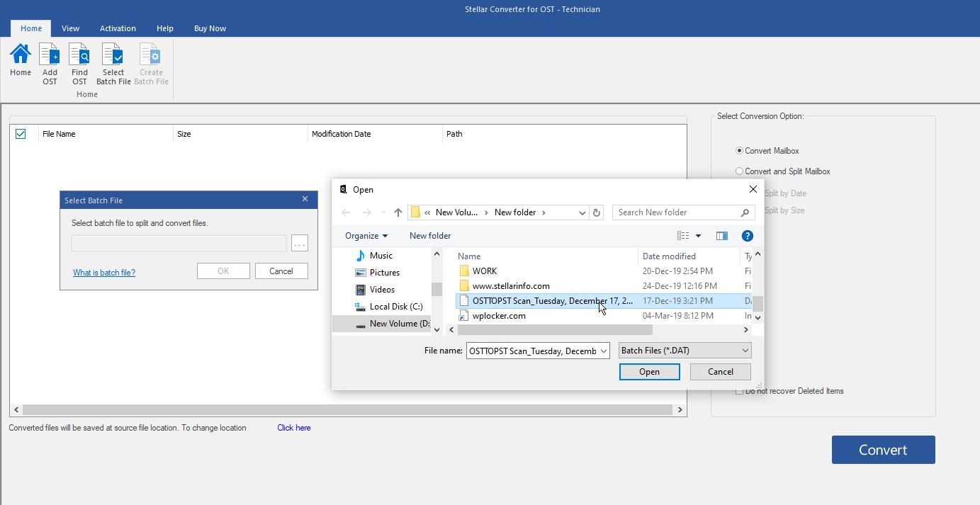Click the main list right scroll arrow
980x505 pixels.
(680, 409)
